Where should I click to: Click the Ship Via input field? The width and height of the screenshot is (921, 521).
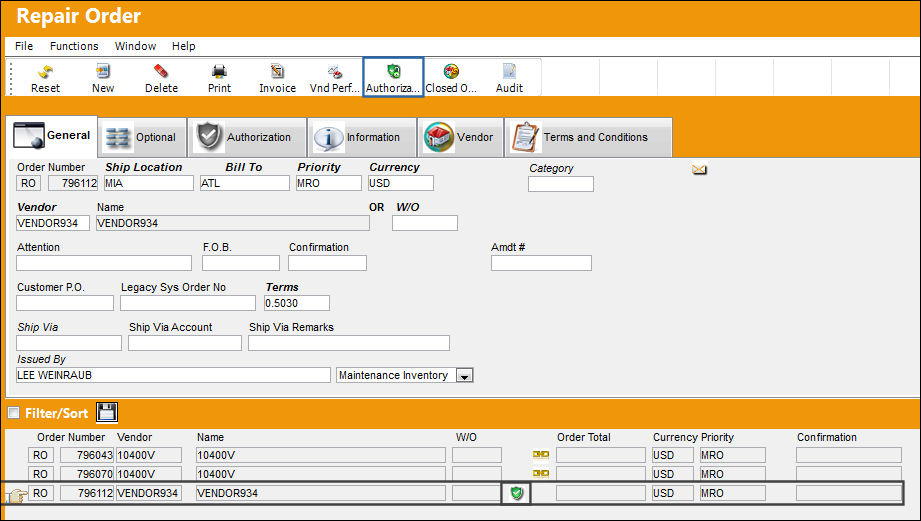69,343
